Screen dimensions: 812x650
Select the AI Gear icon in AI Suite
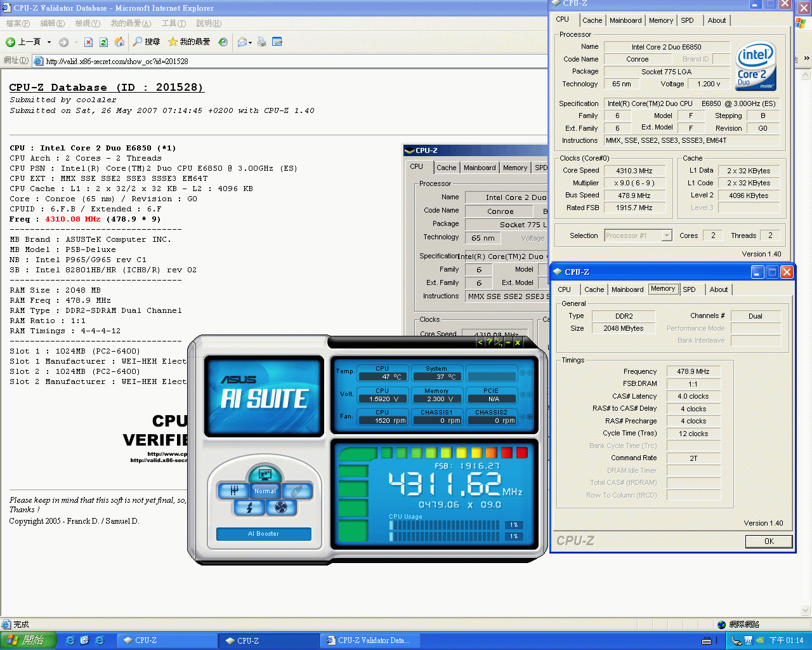point(234,491)
